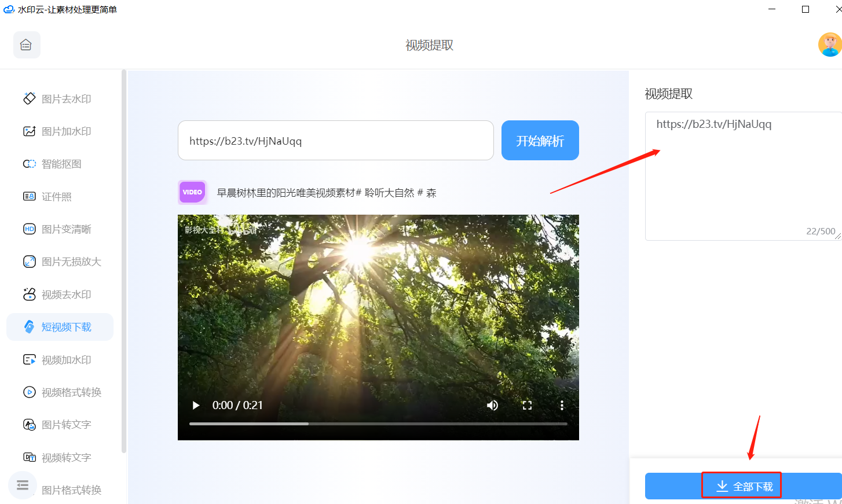This screenshot has width=842, height=504.
Task: Click the video preview thumbnail
Action: coord(378,328)
